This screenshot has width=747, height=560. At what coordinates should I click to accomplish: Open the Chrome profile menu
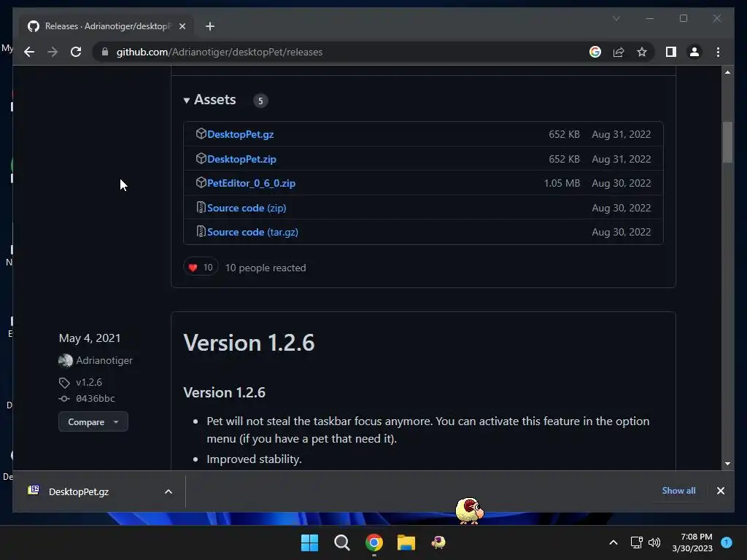pyautogui.click(x=694, y=52)
